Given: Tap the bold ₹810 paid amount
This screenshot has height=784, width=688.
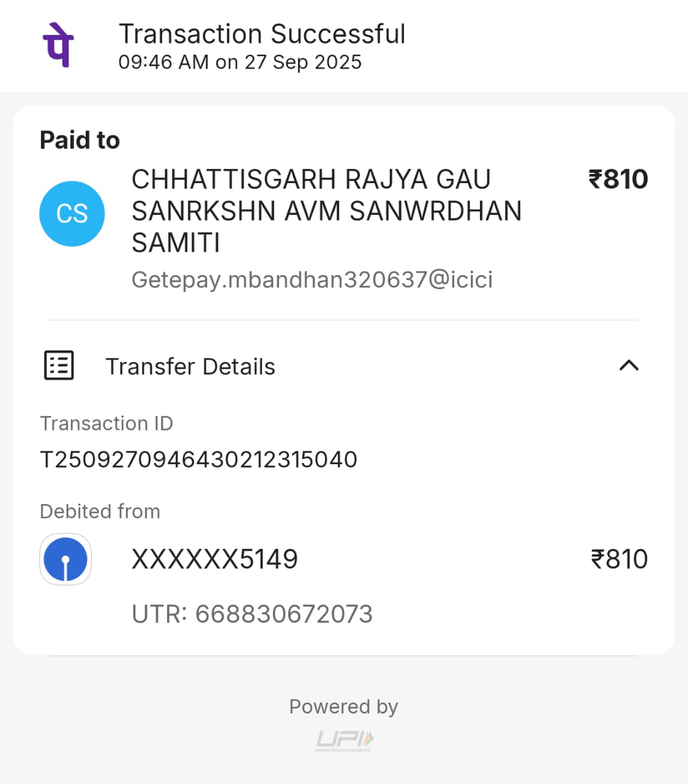Looking at the screenshot, I should point(618,179).
